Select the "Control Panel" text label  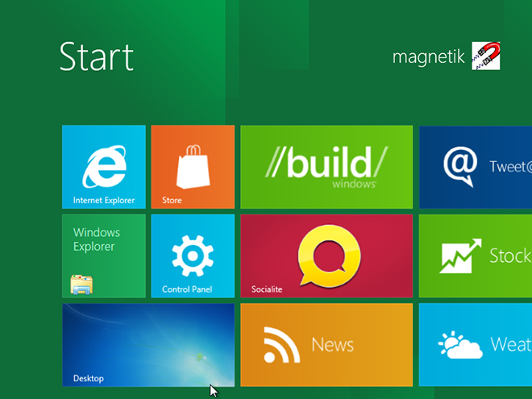pos(187,289)
